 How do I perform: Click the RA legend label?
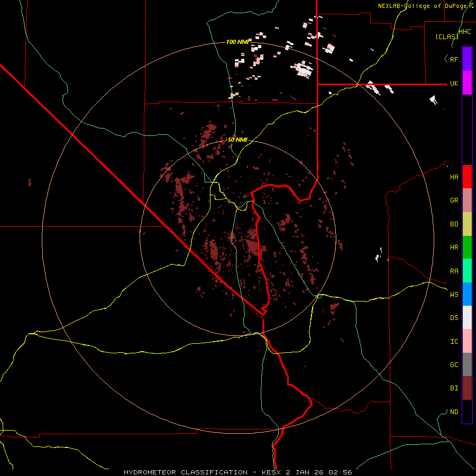point(454,271)
